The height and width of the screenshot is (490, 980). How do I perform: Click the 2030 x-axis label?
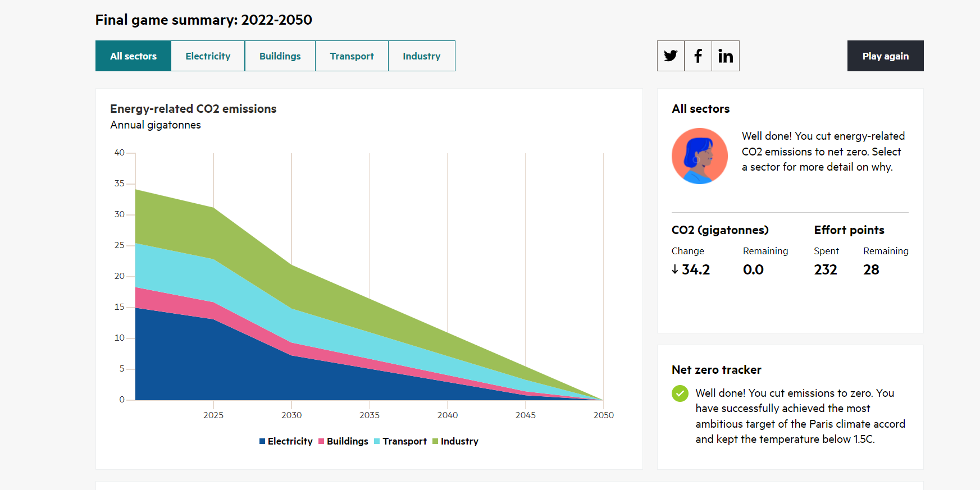291,415
